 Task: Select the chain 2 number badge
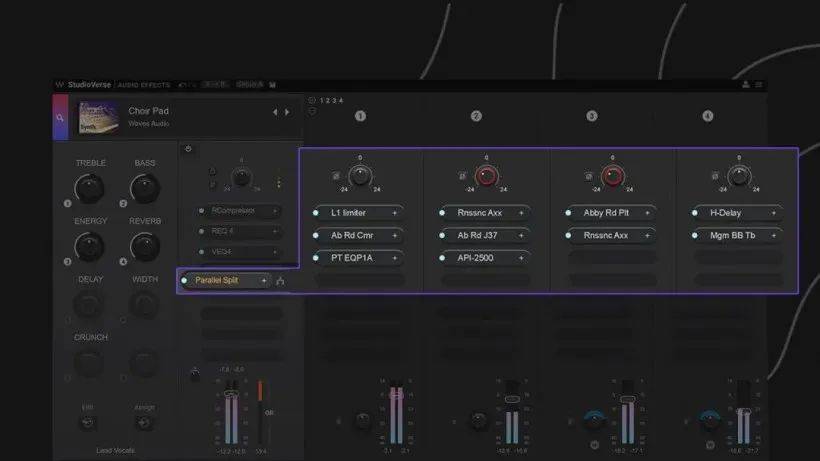pyautogui.click(x=476, y=116)
